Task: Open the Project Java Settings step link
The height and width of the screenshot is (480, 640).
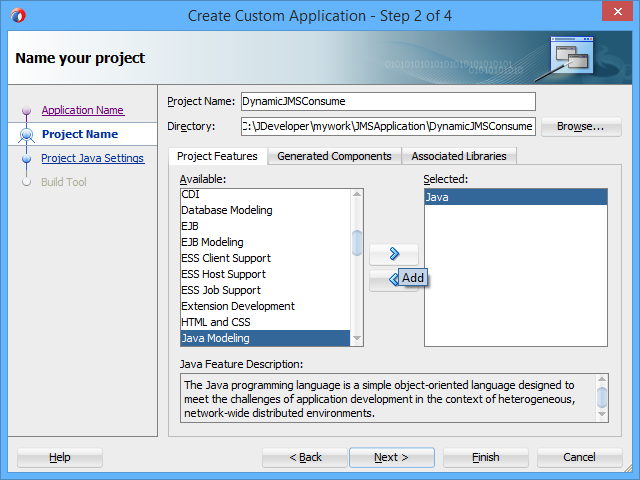Action: pos(93,158)
